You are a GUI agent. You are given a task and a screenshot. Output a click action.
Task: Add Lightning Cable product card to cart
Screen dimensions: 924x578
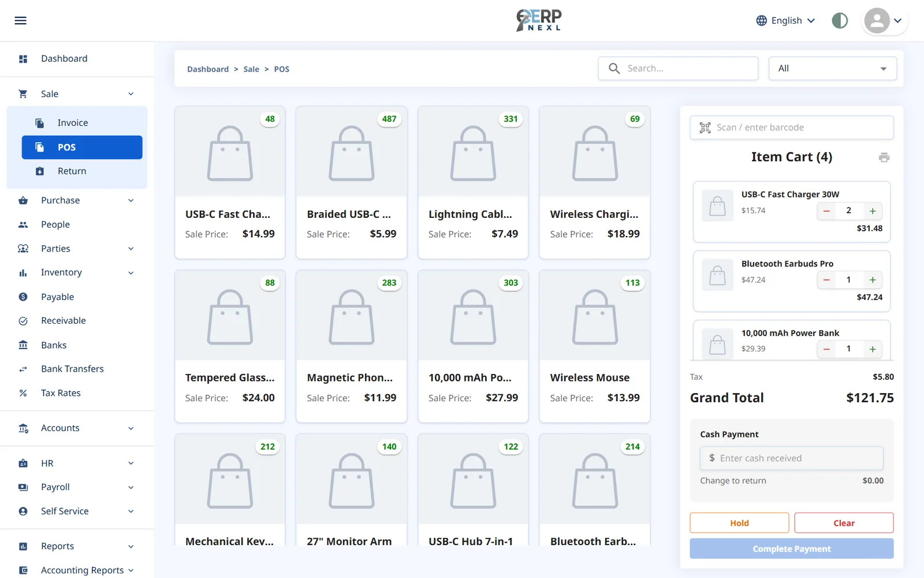pyautogui.click(x=473, y=183)
